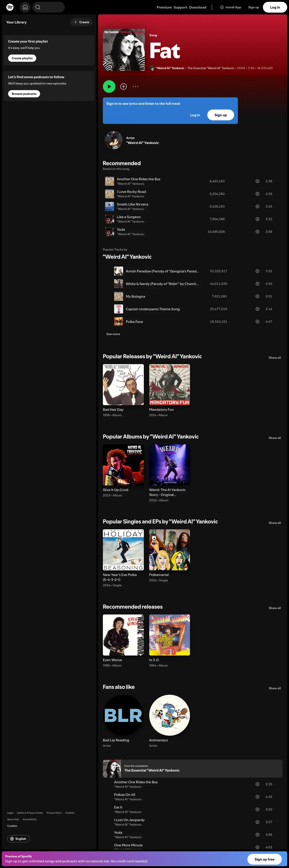Open New Year's Eve Polka single
This screenshot has width=289, height=868.
coord(123,550)
